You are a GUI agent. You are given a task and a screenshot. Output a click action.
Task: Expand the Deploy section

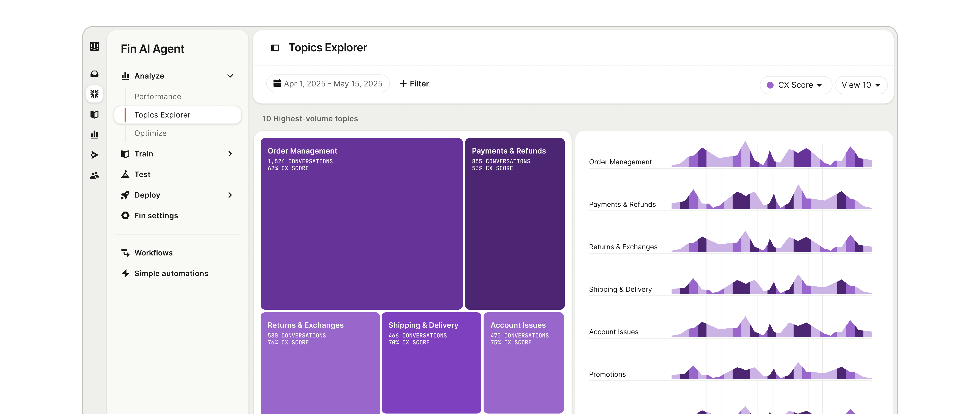coord(230,195)
